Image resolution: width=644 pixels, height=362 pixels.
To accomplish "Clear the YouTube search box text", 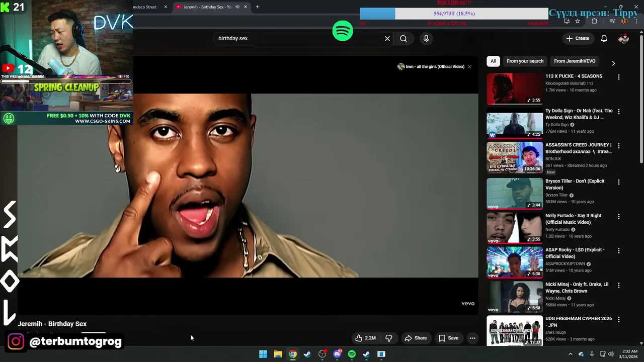I will (387, 38).
